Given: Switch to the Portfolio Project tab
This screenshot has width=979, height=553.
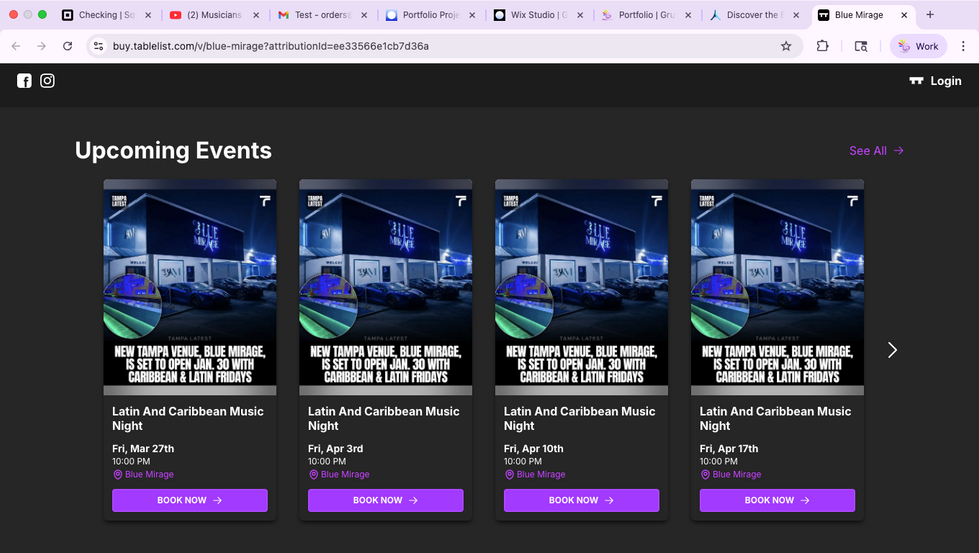Looking at the screenshot, I should [x=430, y=15].
